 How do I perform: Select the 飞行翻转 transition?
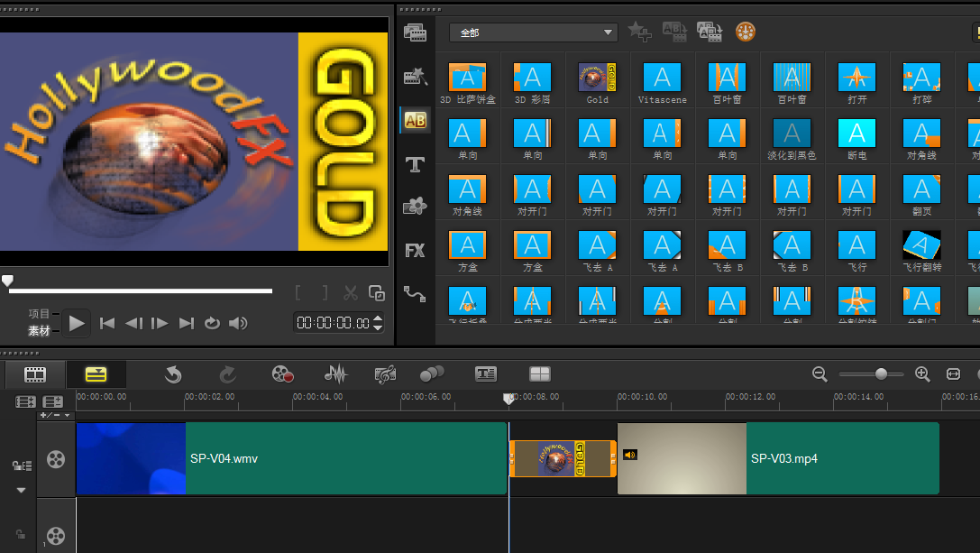pos(922,251)
